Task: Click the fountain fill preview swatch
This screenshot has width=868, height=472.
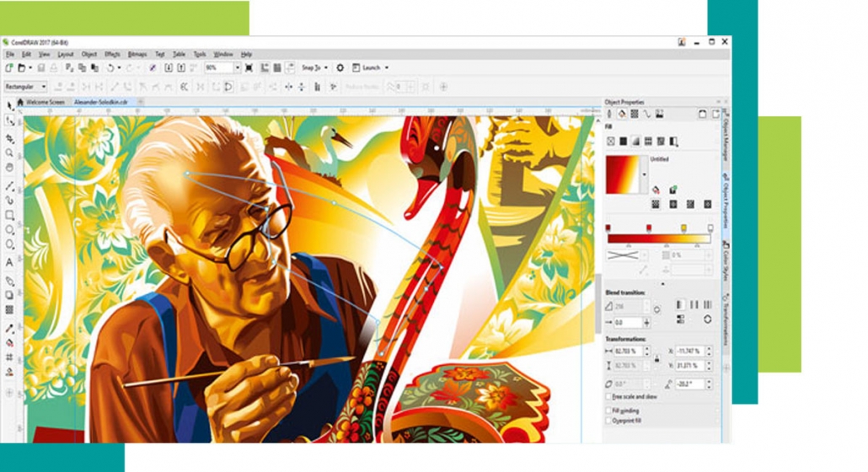Action: tap(623, 174)
